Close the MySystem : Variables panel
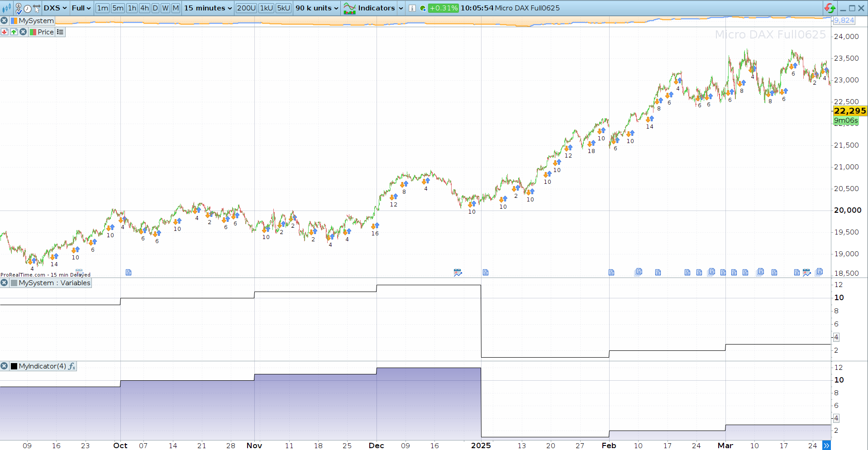This screenshot has height=450, width=868. [x=4, y=282]
